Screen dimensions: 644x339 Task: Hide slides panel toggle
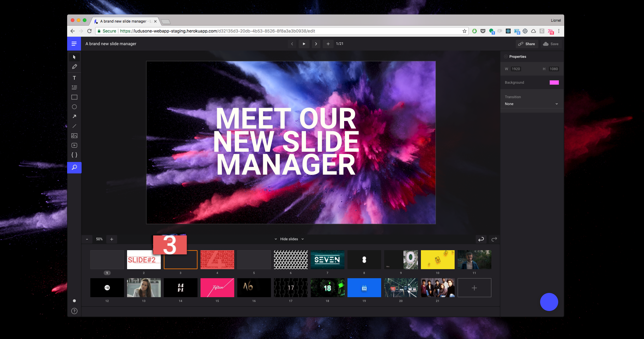pyautogui.click(x=290, y=239)
